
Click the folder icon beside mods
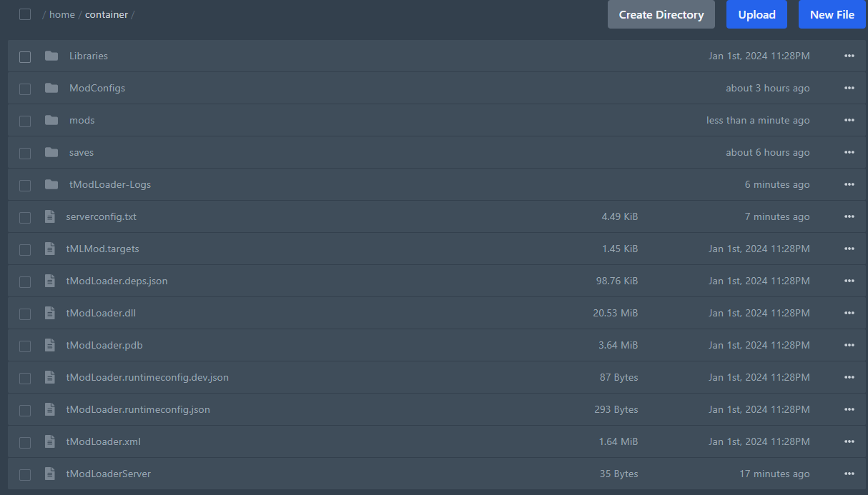click(51, 120)
